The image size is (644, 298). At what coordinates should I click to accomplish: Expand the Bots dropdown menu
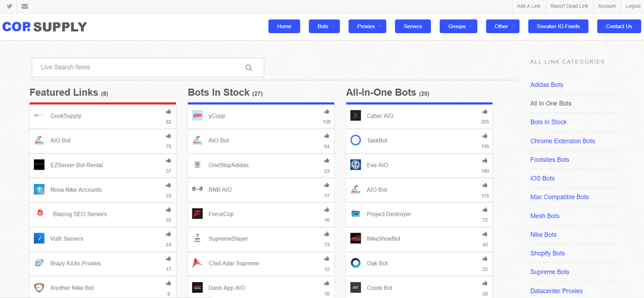coord(324,26)
